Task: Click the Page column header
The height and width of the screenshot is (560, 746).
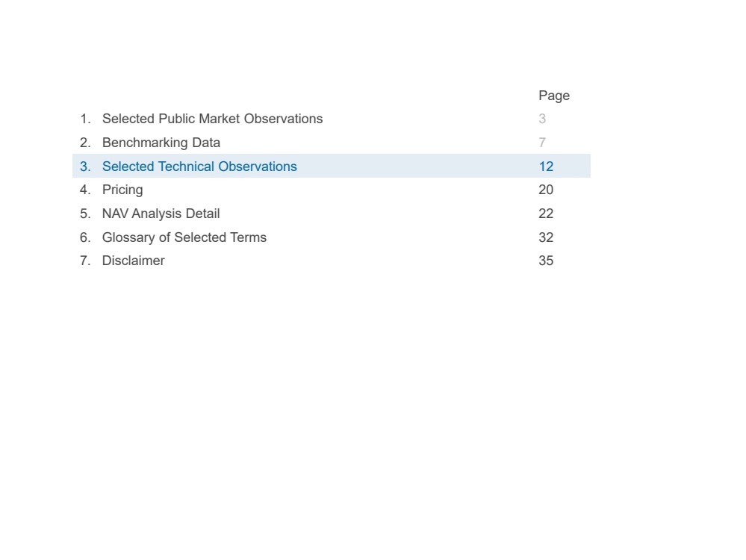Action: [554, 96]
